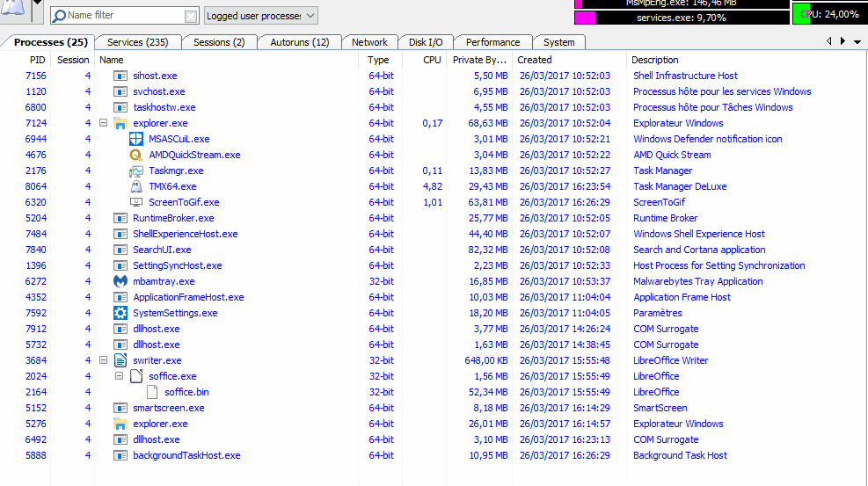Viewport: 868px width, 486px height.
Task: Collapse the soffice.exe child node
Action: [x=119, y=376]
